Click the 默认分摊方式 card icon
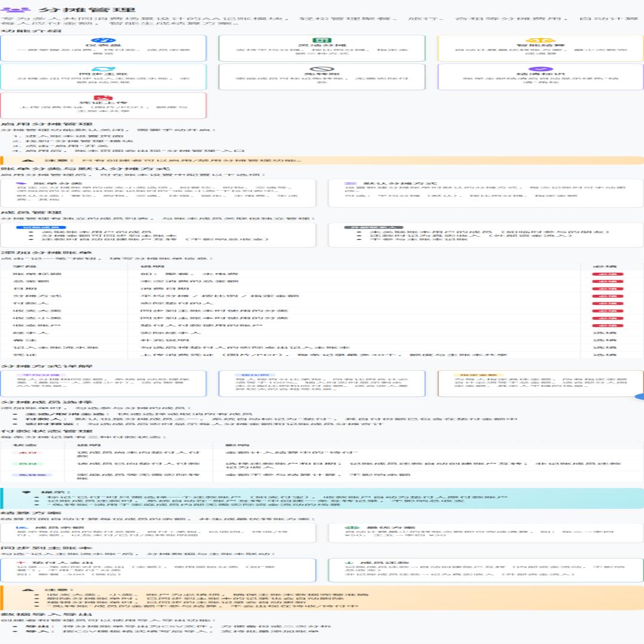644x644 pixels. pyautogui.click(x=350, y=183)
